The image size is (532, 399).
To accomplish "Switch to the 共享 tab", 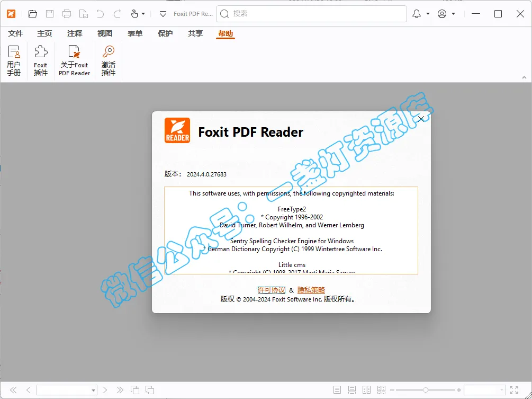I will [195, 33].
